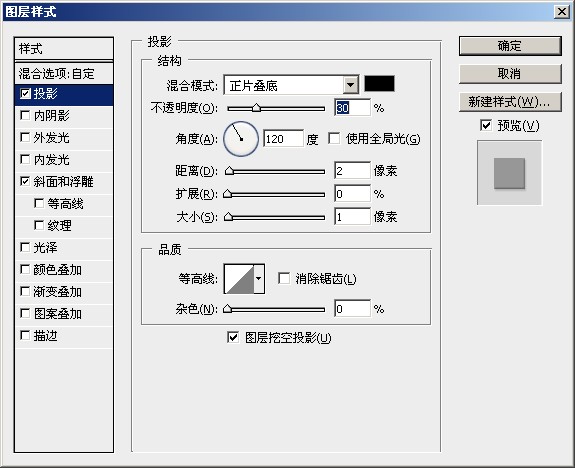Image resolution: width=575 pixels, height=468 pixels.
Task: Click the 确定 OK button
Action: (510, 46)
